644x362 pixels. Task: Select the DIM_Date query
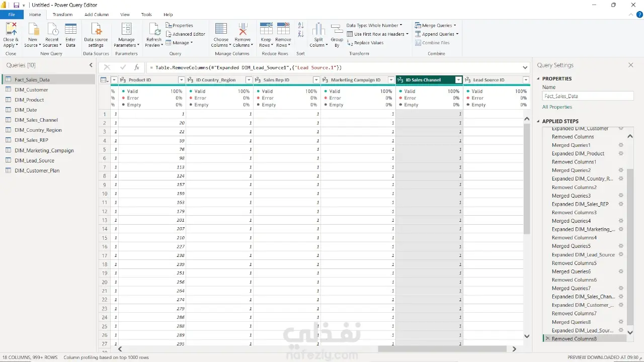point(48,110)
